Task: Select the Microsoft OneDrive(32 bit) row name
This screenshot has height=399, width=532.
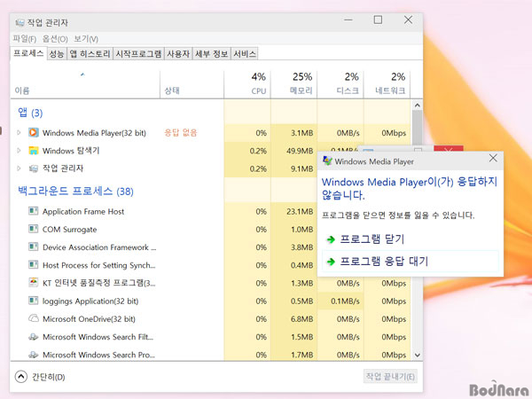Action: click(89, 319)
